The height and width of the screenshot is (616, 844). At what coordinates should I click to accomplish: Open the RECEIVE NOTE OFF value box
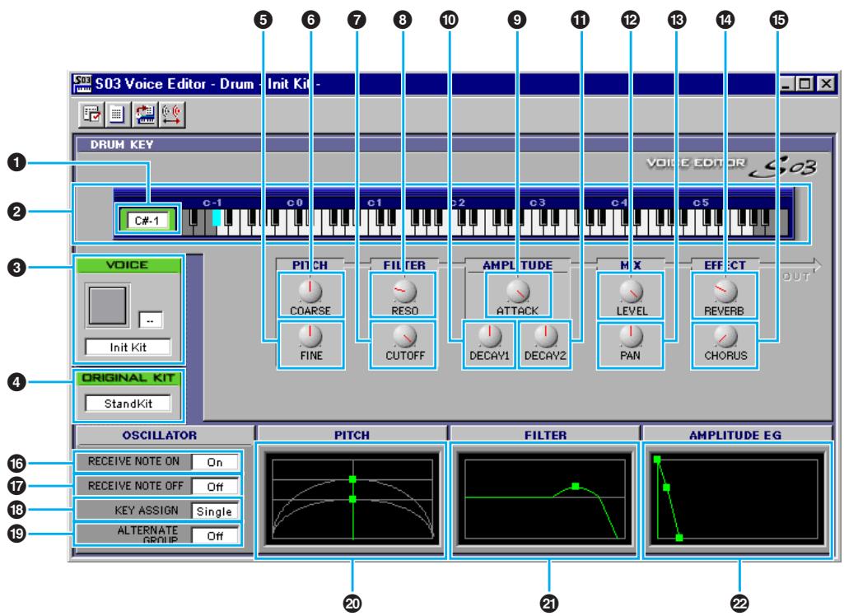[215, 487]
